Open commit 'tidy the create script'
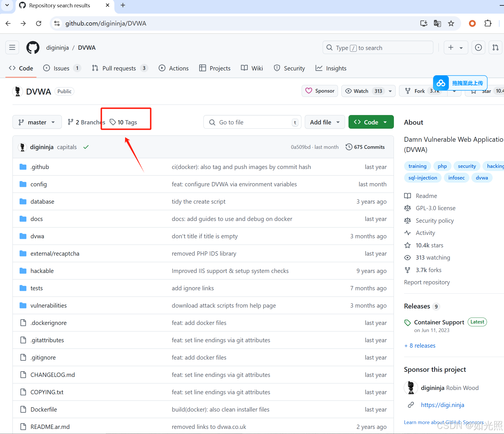This screenshot has height=434, width=504. (198, 202)
